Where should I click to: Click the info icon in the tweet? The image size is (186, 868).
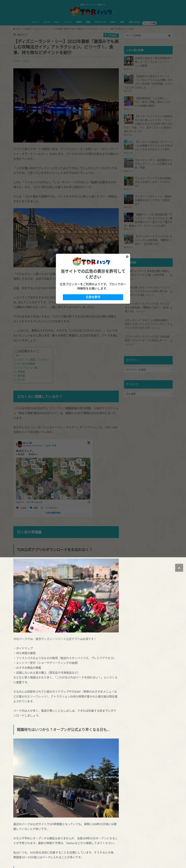[89, 502]
